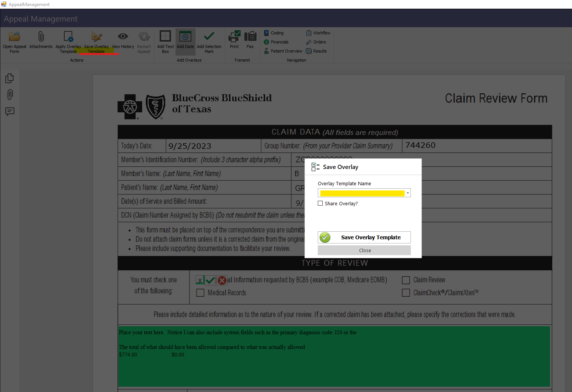
Task: Expand Overlay Template Name dropdown arrow
Action: point(407,193)
